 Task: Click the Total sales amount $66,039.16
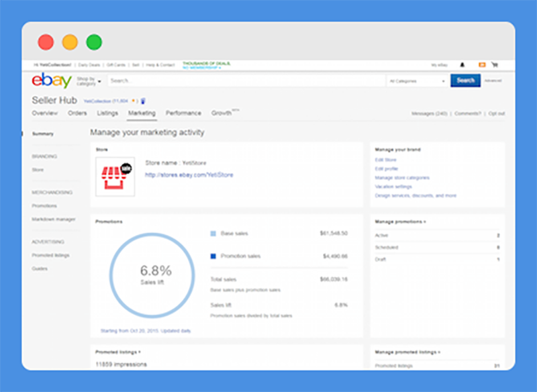334,279
